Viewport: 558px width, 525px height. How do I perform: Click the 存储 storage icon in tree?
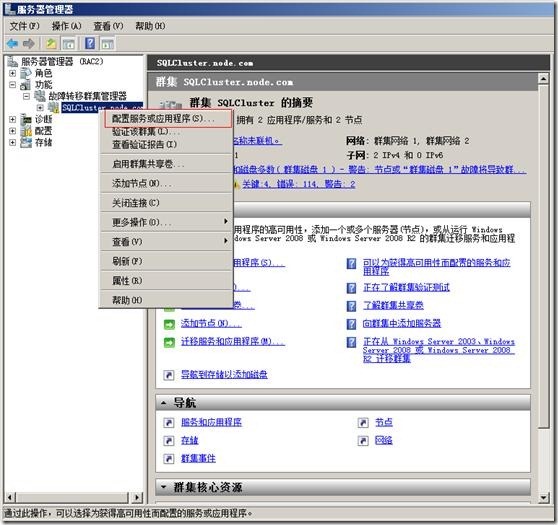(x=26, y=142)
